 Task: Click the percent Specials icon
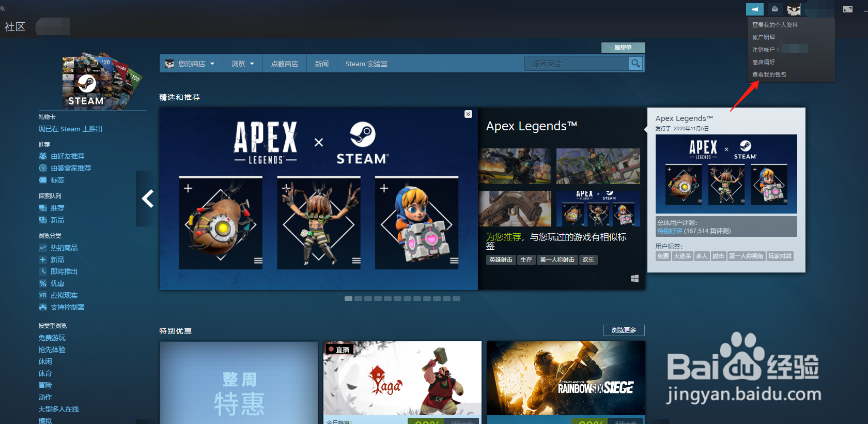pyautogui.click(x=43, y=283)
